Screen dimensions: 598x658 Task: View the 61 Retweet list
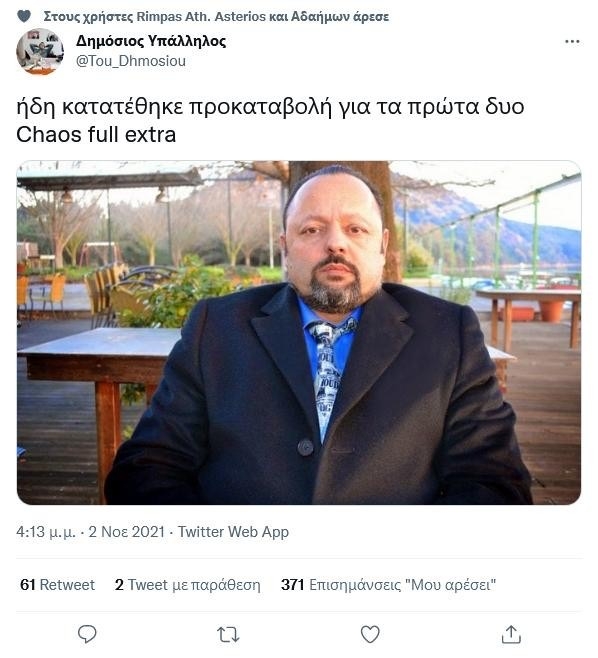pos(57,585)
